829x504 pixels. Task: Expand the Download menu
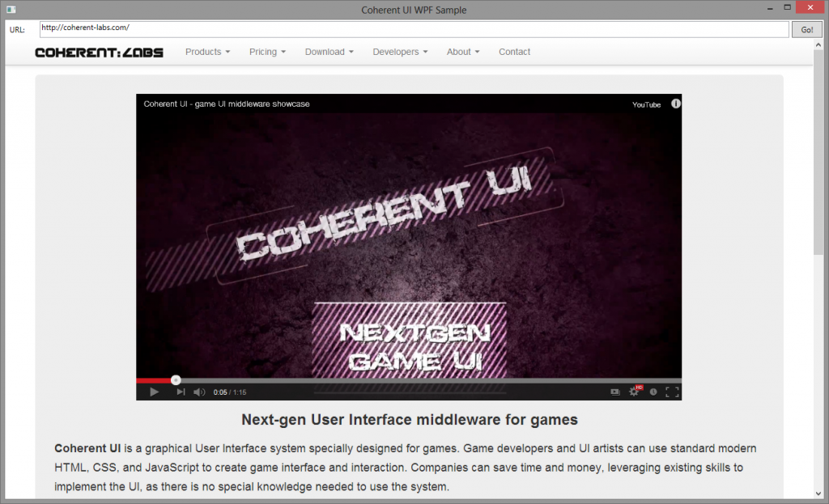click(329, 52)
